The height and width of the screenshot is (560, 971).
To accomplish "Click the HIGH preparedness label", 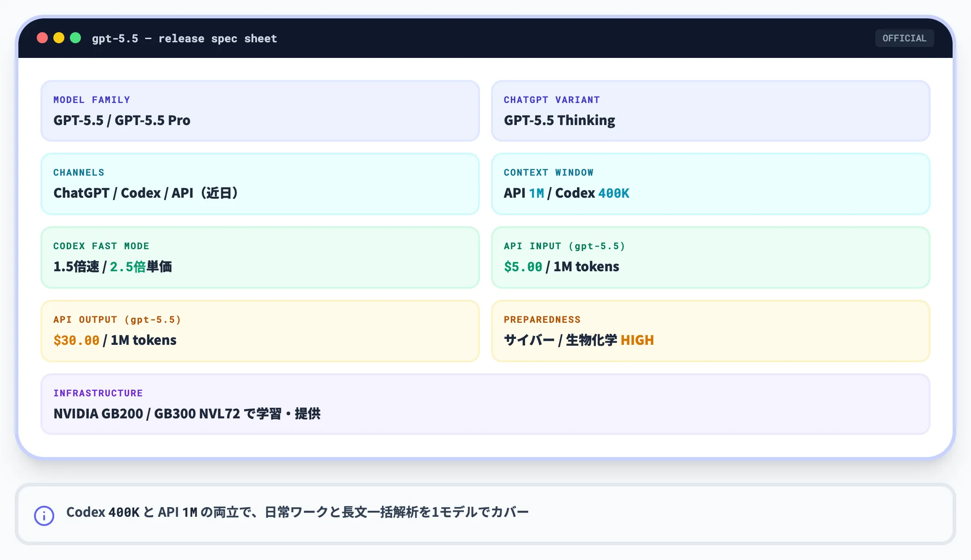I will 638,340.
